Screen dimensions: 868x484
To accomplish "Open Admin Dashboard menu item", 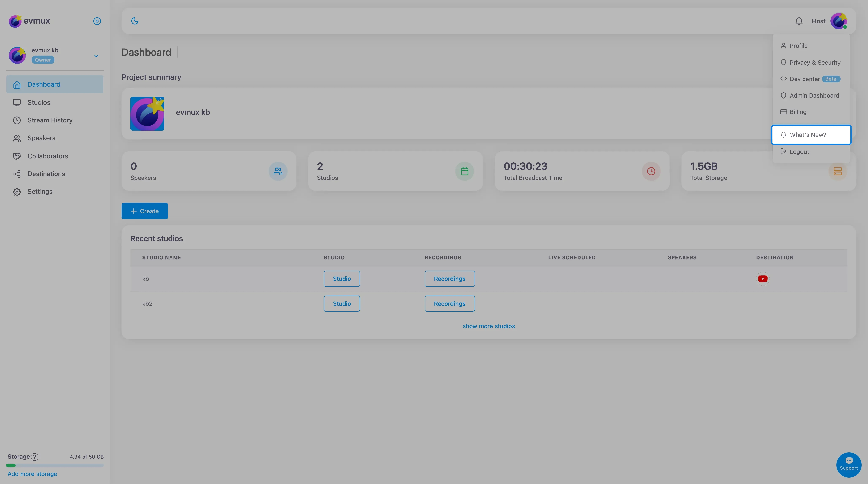I will pyautogui.click(x=811, y=95).
